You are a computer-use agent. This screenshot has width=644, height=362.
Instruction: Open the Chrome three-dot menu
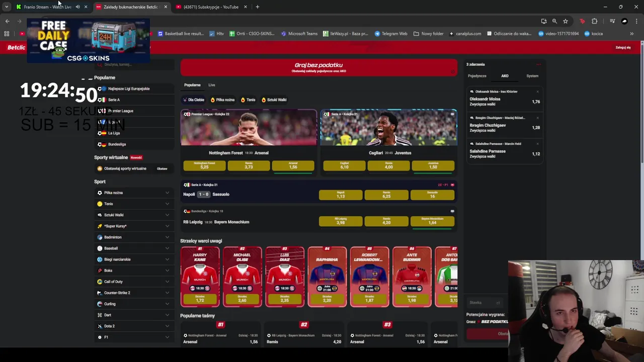(x=636, y=21)
